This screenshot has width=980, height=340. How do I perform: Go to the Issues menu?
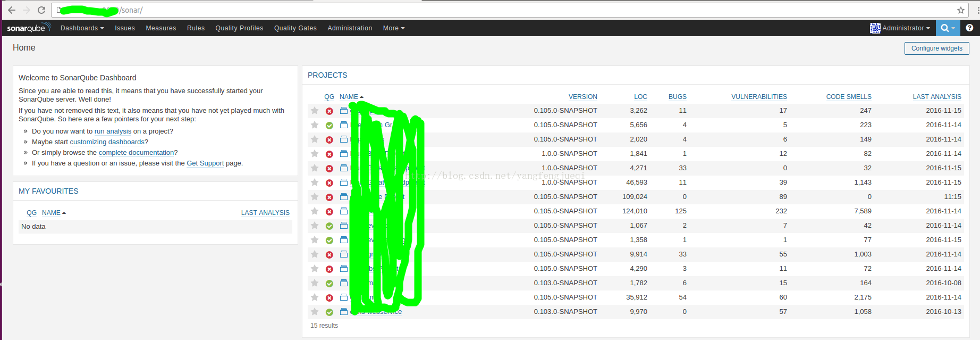[x=125, y=28]
